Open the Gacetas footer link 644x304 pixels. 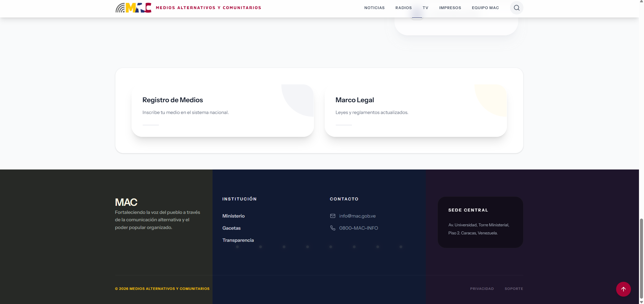coord(231,228)
